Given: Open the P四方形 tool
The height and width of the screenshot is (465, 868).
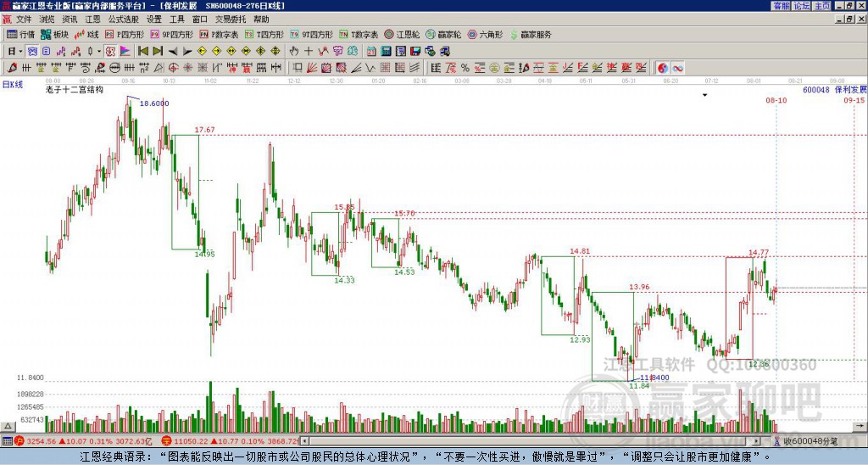Looking at the screenshot, I should coord(125,34).
